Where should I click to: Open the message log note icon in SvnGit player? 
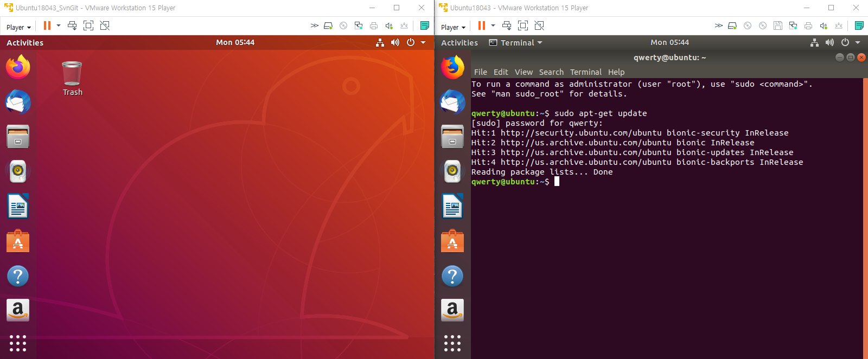(x=425, y=25)
